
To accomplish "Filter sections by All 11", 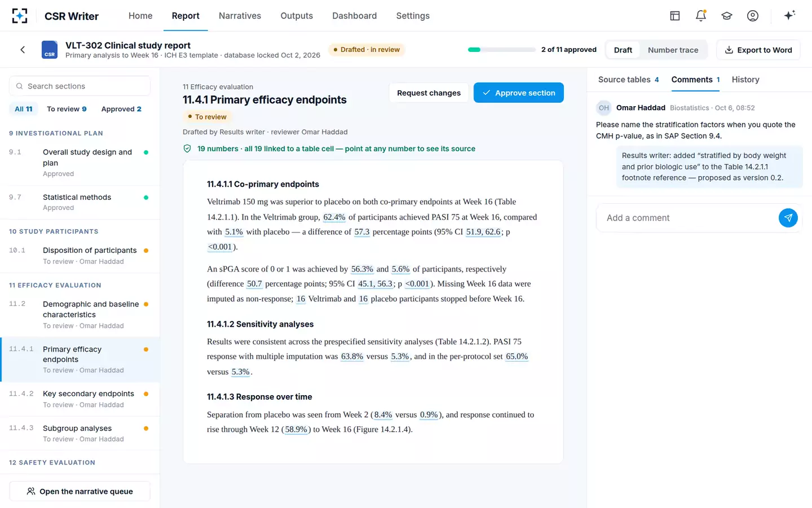I will tap(24, 109).
